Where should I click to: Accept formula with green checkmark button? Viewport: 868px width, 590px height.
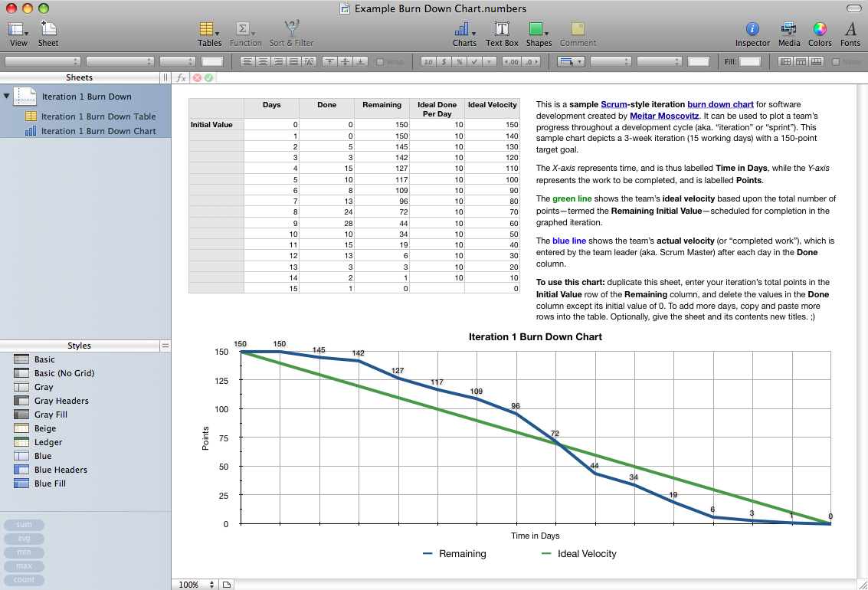[208, 77]
